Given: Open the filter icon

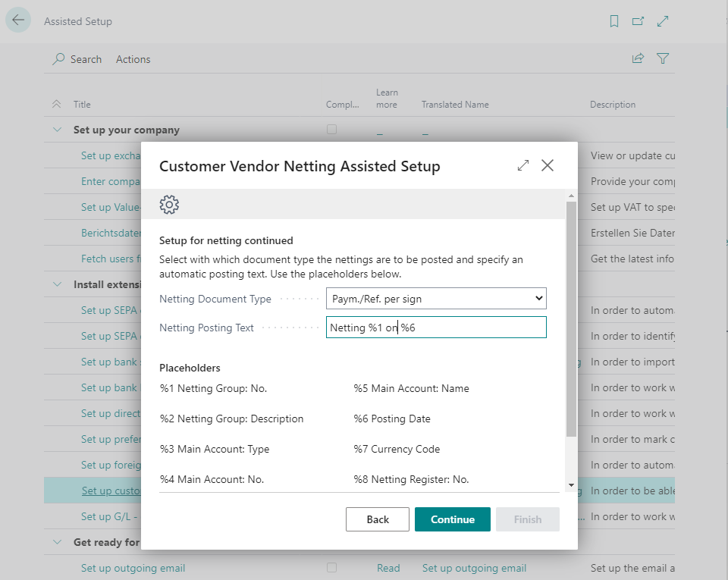Looking at the screenshot, I should (x=663, y=58).
